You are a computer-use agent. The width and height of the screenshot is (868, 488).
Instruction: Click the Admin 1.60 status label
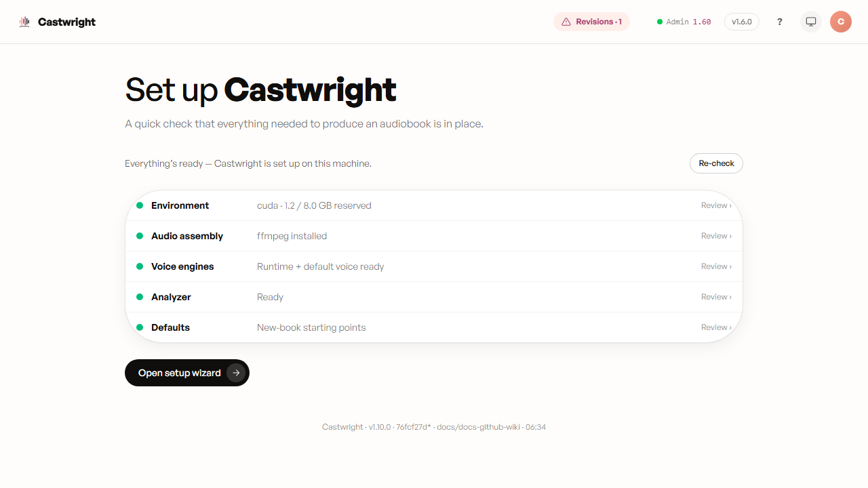[x=688, y=22]
